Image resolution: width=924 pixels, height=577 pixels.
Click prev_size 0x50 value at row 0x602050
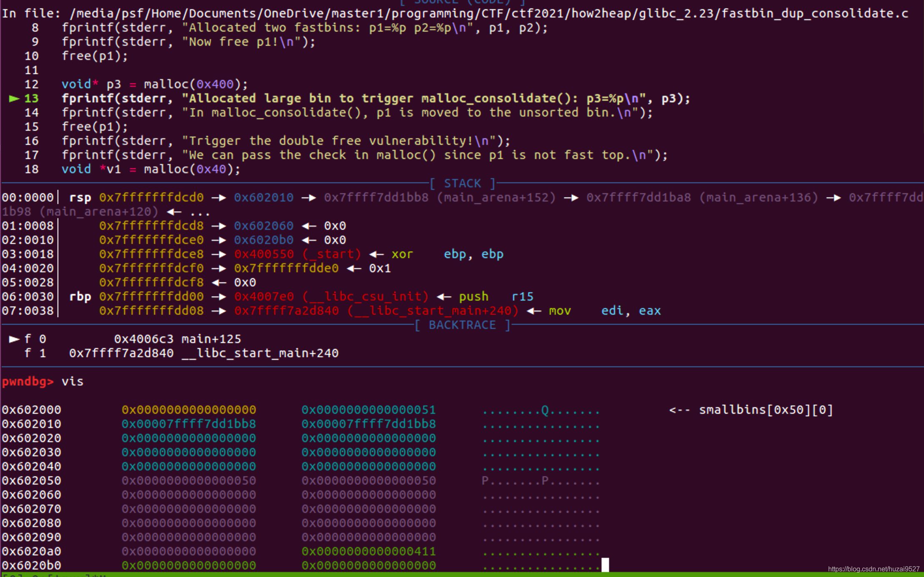189,481
